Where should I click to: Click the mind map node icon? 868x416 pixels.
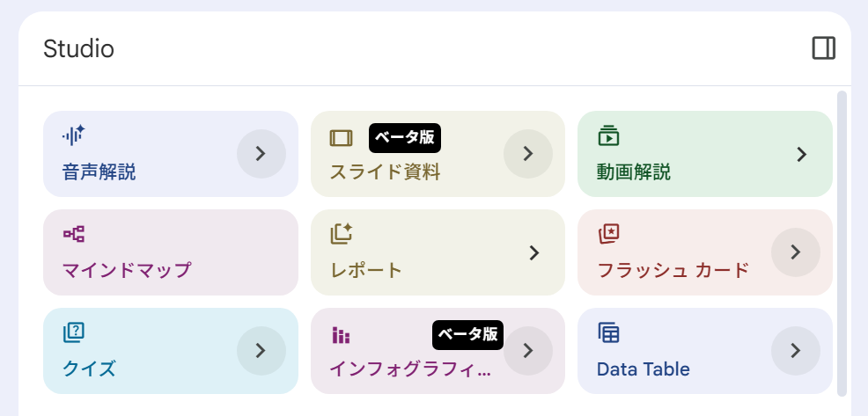[74, 234]
